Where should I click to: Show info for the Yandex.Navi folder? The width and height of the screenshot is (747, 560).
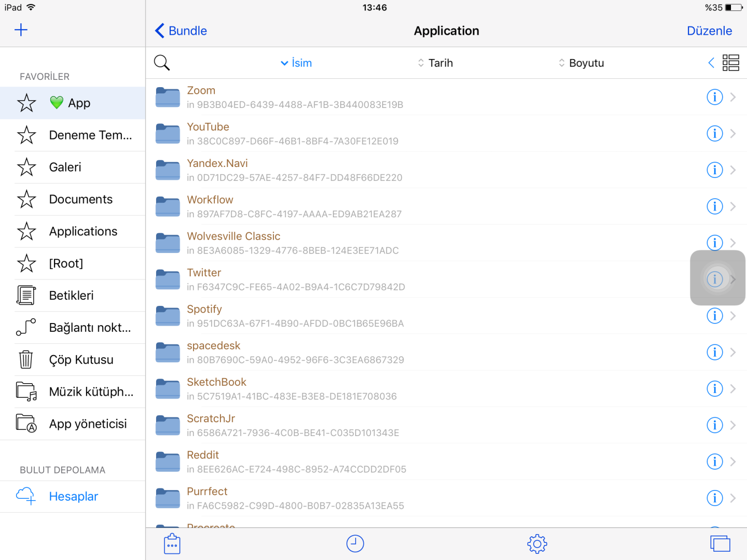pyautogui.click(x=715, y=170)
